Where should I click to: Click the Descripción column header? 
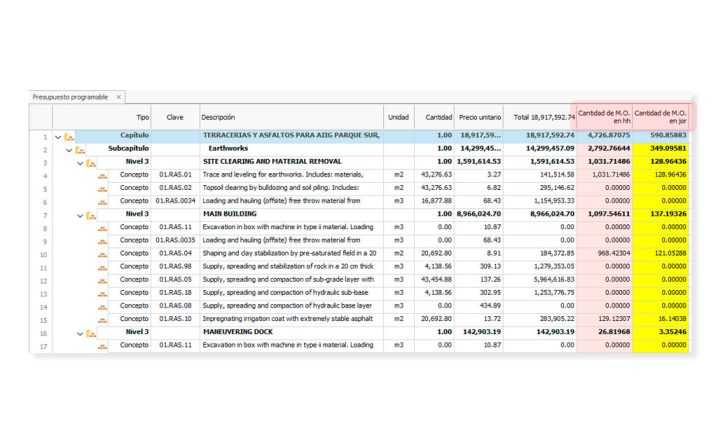pos(292,117)
